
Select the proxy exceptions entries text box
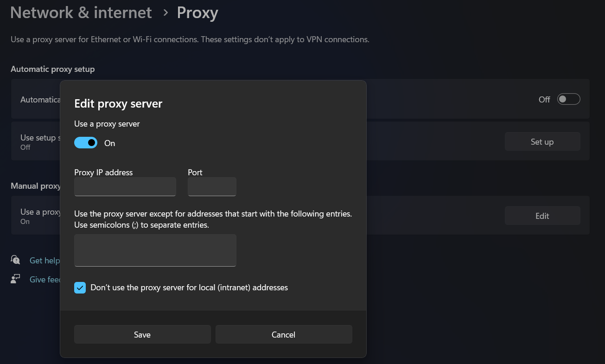coord(155,250)
